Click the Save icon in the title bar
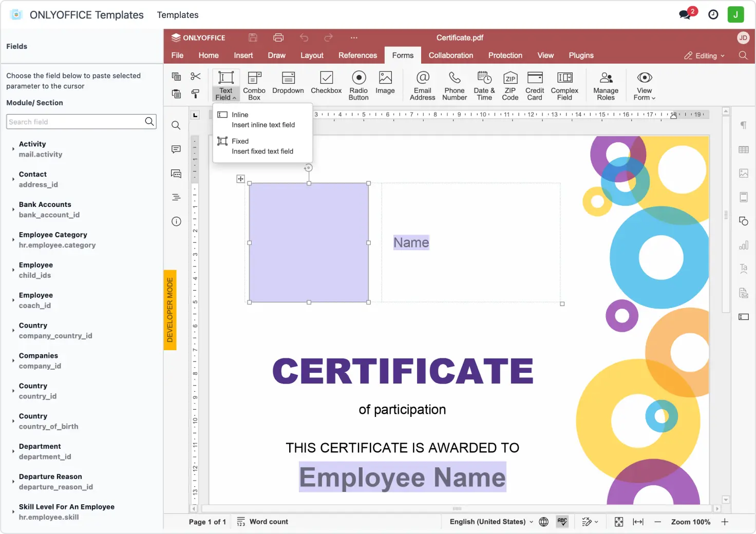The image size is (756, 534). click(x=253, y=37)
